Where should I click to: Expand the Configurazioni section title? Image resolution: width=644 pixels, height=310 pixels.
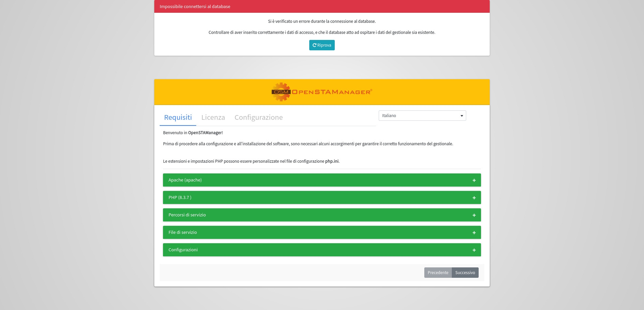[x=183, y=250]
